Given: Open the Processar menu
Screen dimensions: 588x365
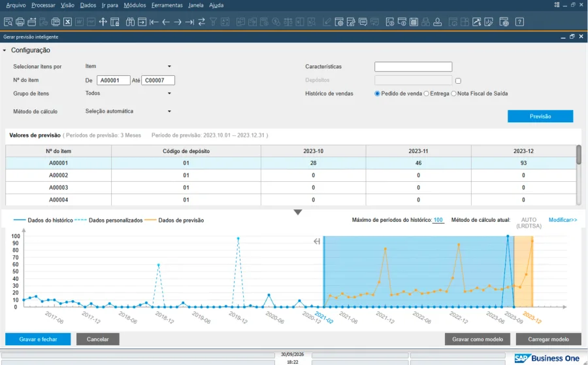Looking at the screenshot, I should pyautogui.click(x=43, y=5).
